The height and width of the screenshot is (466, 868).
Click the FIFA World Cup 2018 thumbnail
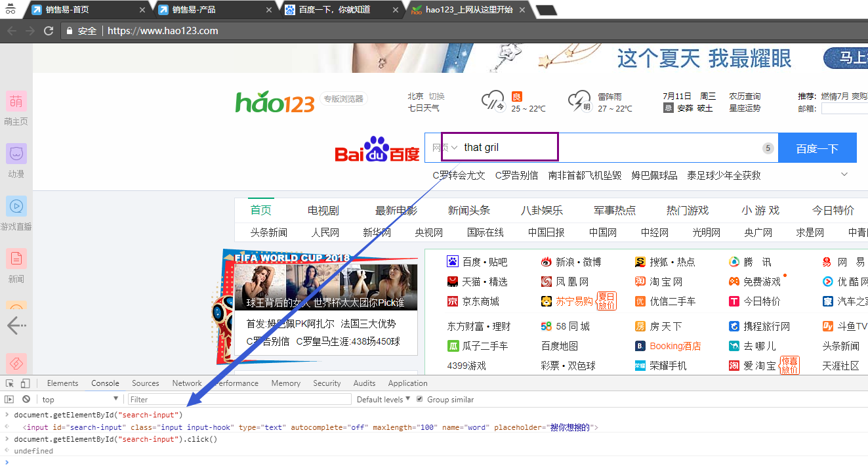[325, 287]
